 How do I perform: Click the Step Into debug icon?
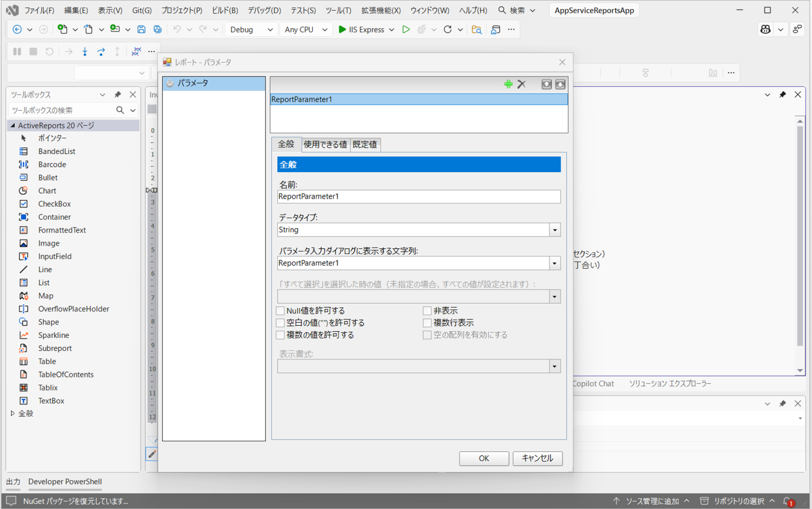tap(85, 51)
